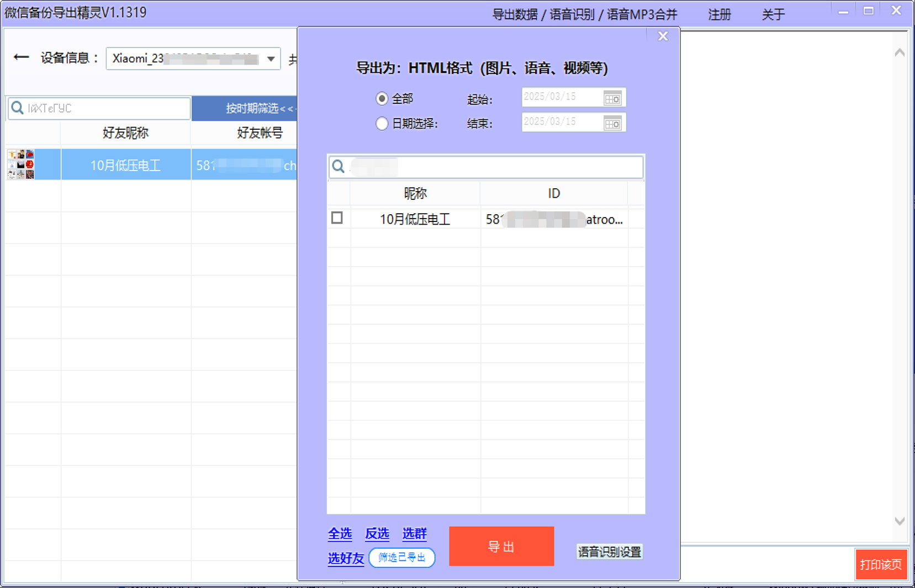915x588 pixels.
Task: Click the 选群 link
Action: click(414, 534)
